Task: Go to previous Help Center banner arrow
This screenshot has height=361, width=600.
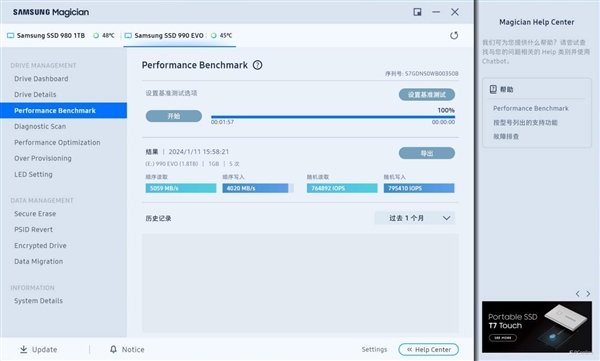Action: pyautogui.click(x=577, y=294)
